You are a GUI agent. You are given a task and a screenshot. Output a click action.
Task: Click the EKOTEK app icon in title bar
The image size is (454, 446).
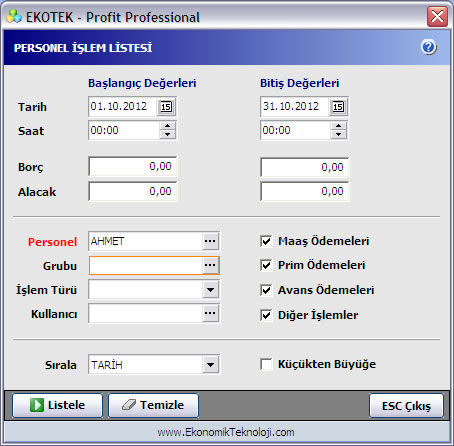(x=14, y=16)
